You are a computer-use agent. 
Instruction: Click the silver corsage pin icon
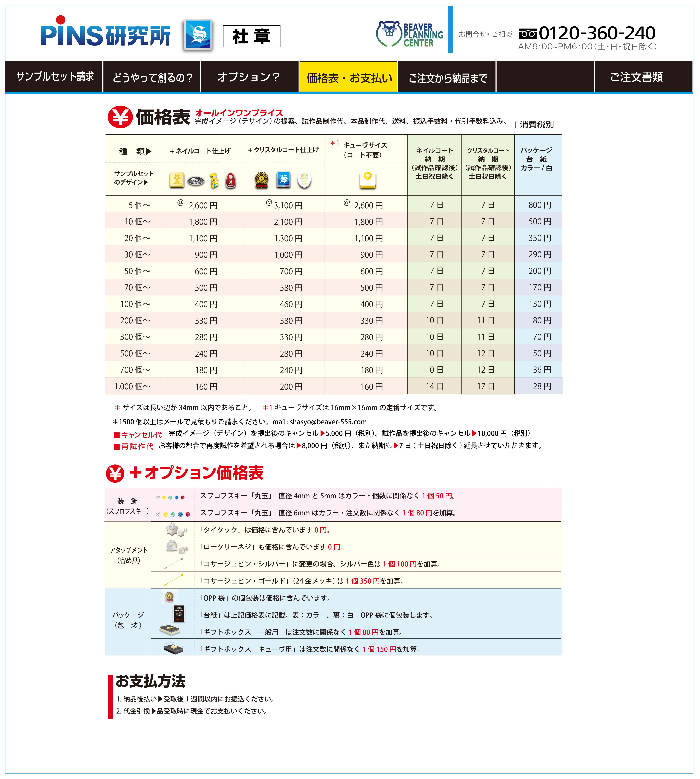pyautogui.click(x=173, y=563)
